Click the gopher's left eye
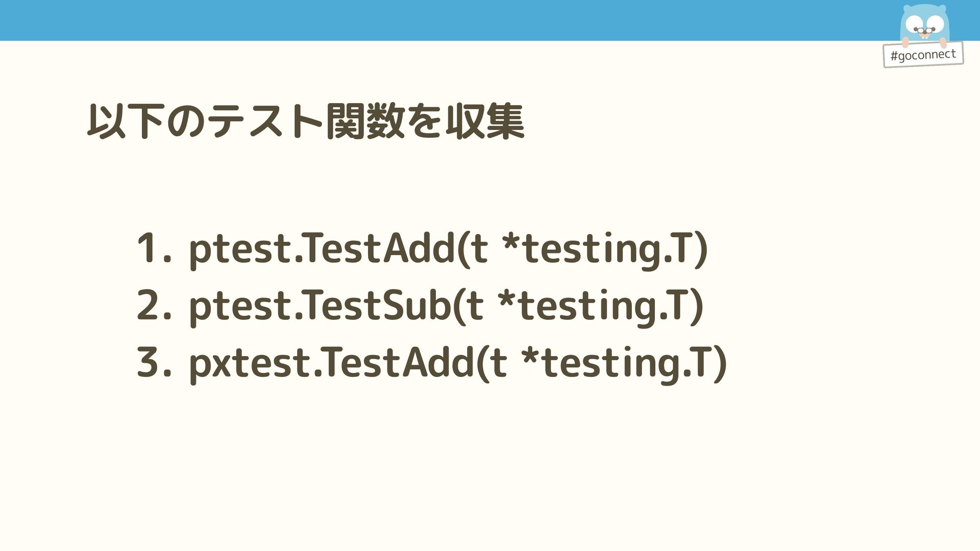The image size is (980, 551). (x=914, y=23)
